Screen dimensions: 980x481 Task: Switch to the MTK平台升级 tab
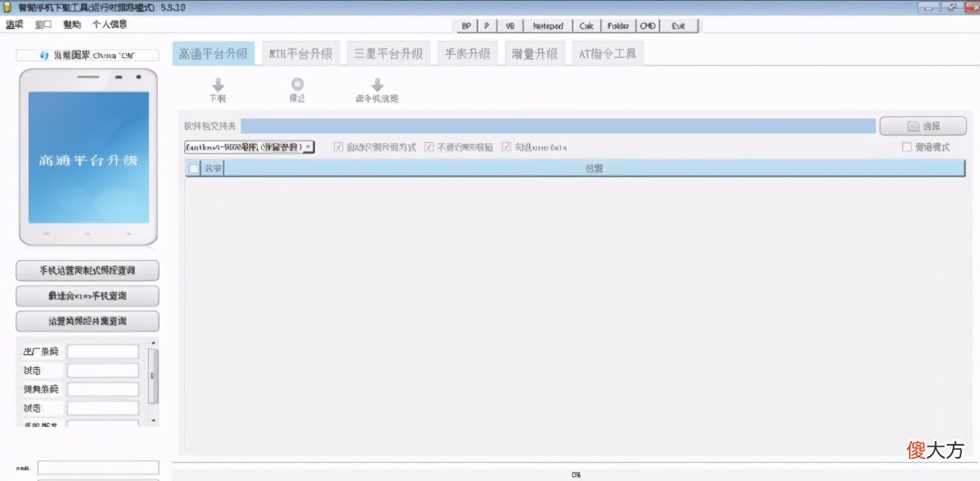point(300,54)
